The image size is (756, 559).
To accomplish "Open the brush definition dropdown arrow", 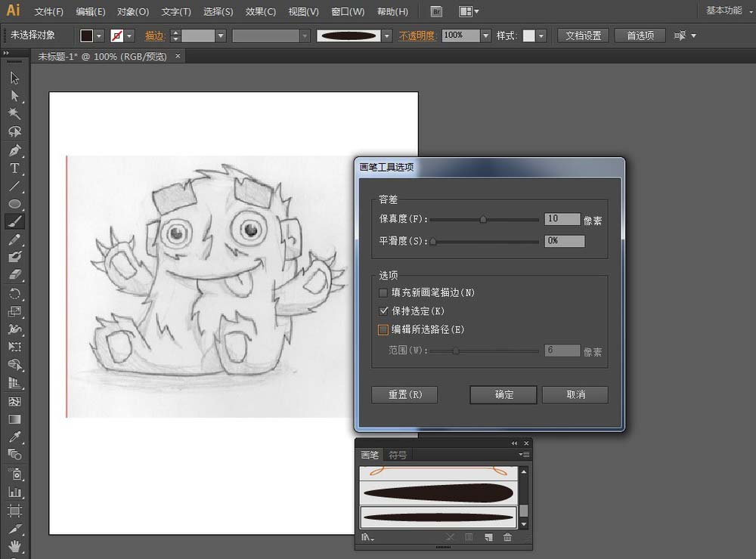I will [x=386, y=36].
